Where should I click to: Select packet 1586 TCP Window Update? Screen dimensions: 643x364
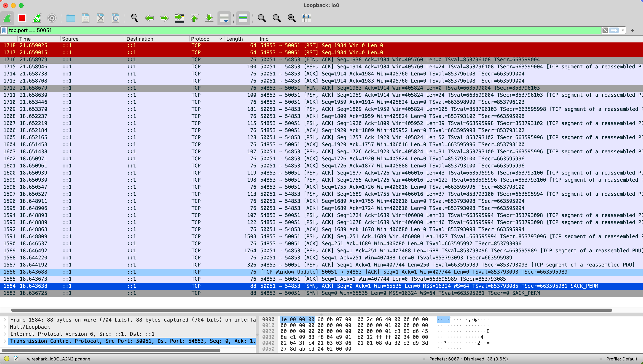coord(321,272)
